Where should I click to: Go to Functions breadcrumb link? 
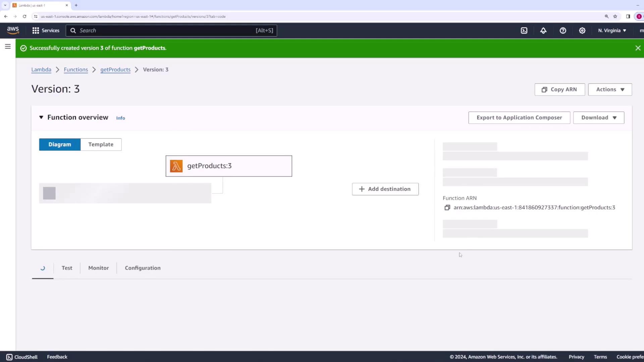76,69
